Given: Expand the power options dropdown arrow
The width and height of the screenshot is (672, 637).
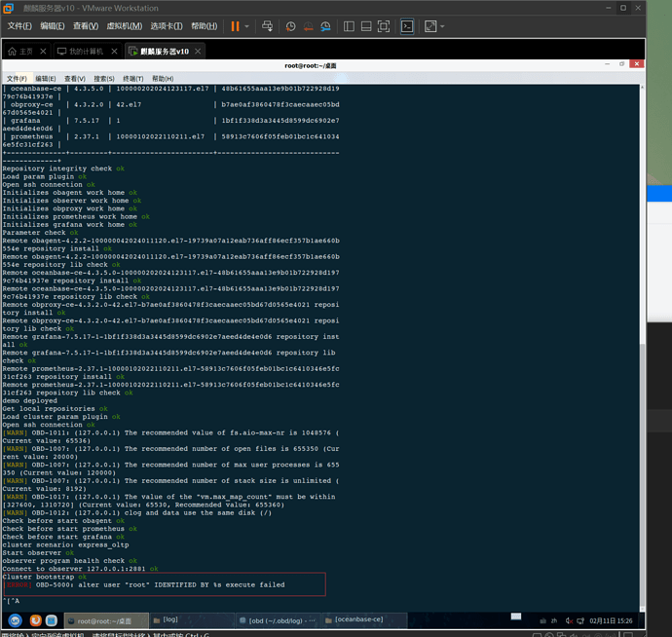Looking at the screenshot, I should coord(246,26).
